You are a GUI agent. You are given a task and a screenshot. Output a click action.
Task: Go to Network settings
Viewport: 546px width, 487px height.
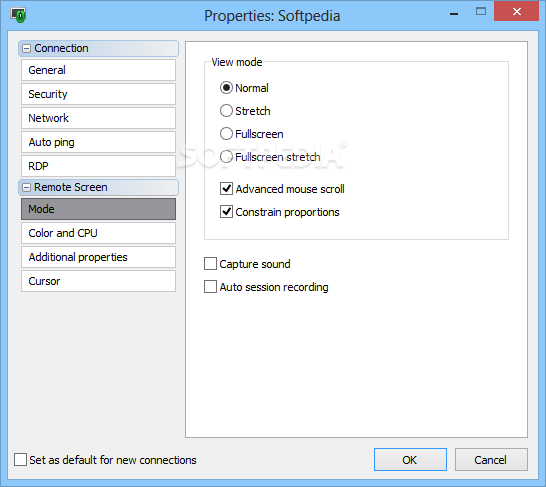pos(98,118)
